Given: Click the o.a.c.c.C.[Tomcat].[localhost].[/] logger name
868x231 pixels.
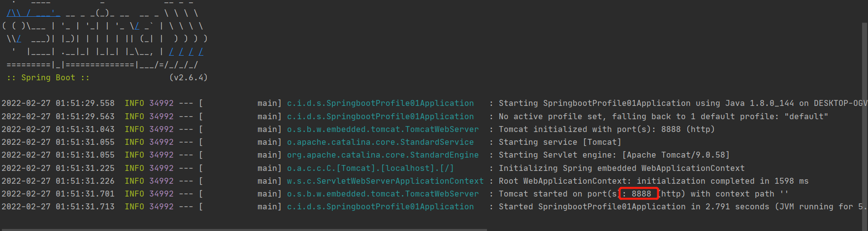Looking at the screenshot, I should tap(370, 168).
